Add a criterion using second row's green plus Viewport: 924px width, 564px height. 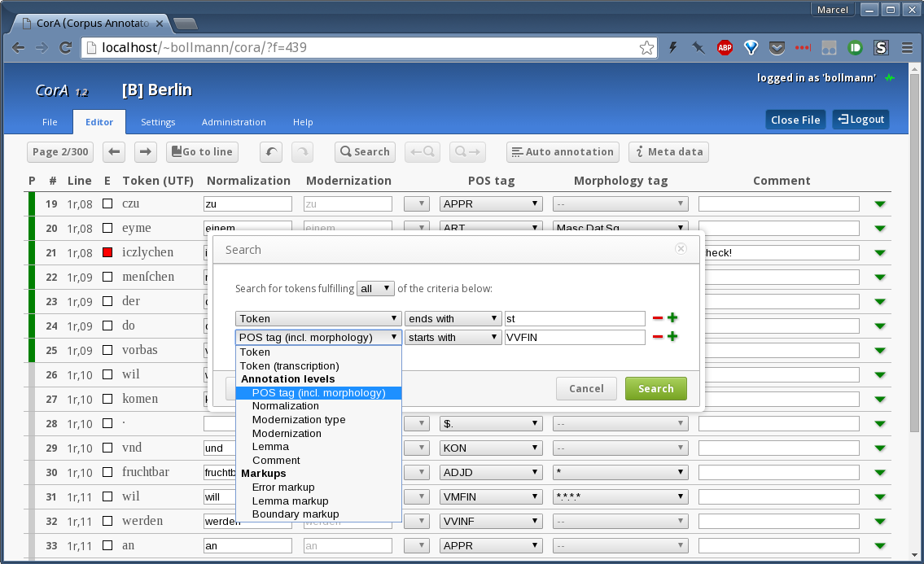[x=672, y=337]
